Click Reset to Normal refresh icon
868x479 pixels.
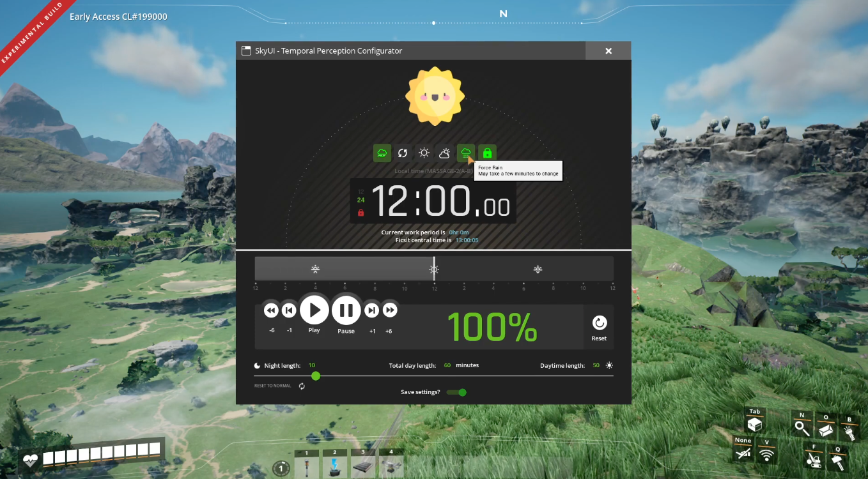pos(302,386)
